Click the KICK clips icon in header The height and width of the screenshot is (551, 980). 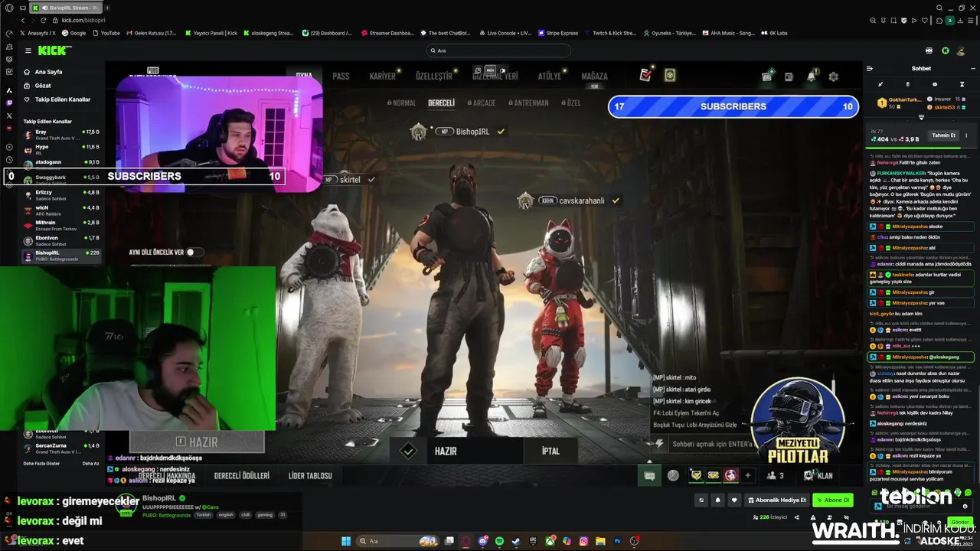point(929,51)
